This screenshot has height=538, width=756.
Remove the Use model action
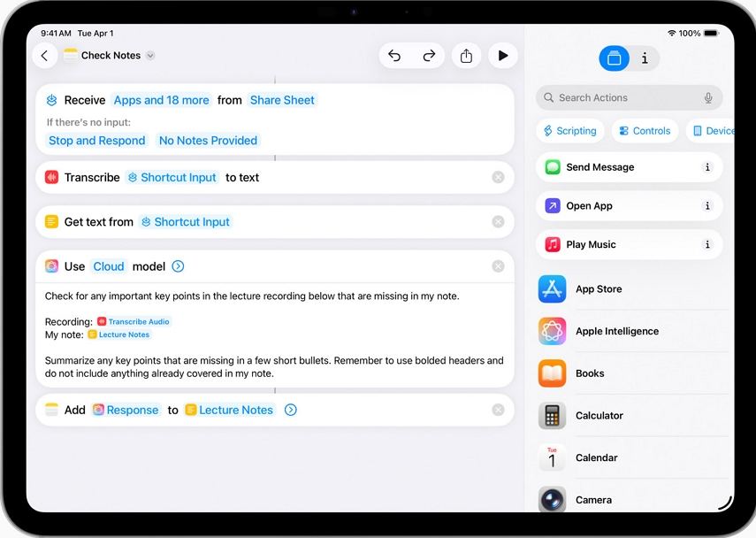coord(498,266)
